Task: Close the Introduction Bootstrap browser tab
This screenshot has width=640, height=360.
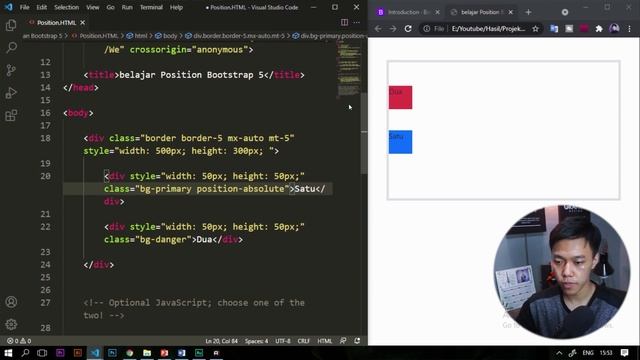Action: pyautogui.click(x=437, y=12)
